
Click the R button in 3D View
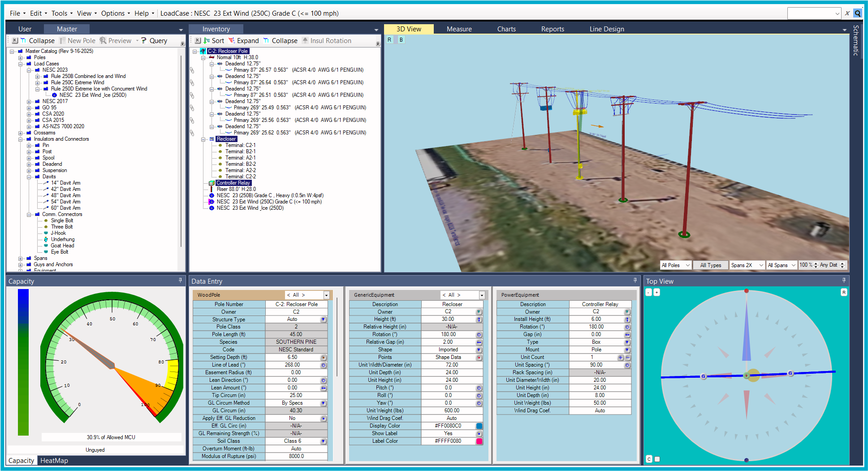click(389, 40)
